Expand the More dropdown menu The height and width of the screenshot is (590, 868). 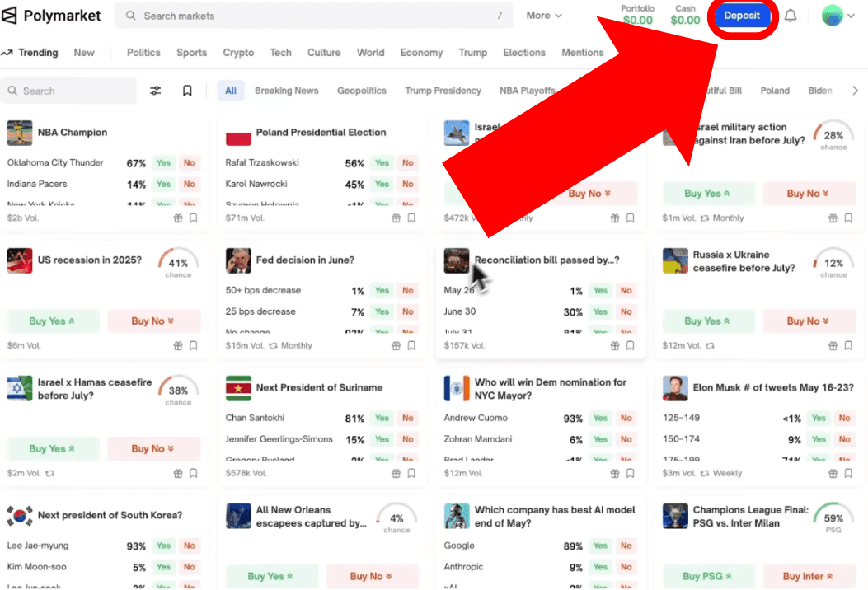click(x=544, y=16)
